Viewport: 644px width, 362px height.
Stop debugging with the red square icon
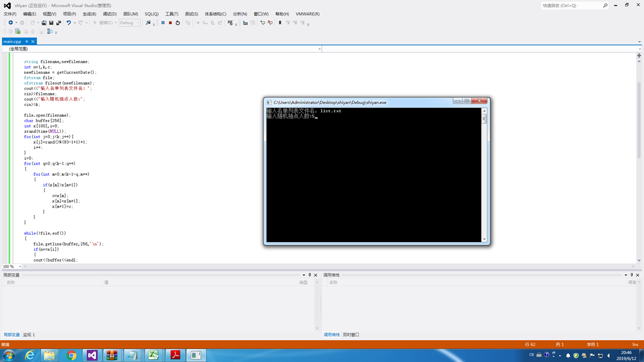coord(170,23)
